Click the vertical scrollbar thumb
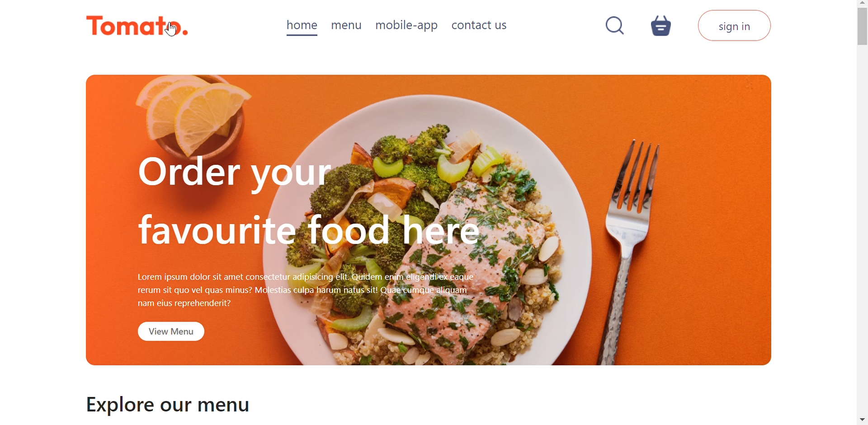The height and width of the screenshot is (425, 868). coord(862,26)
